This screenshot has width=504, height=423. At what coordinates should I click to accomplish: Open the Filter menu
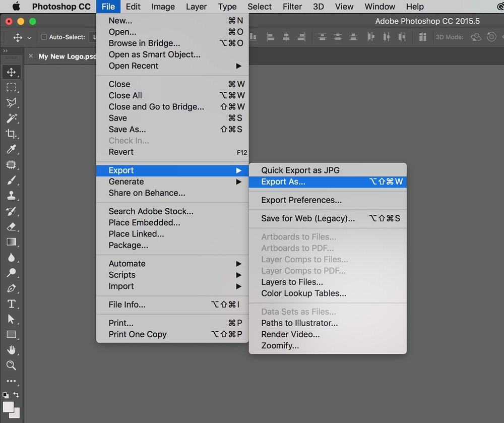pos(292,7)
